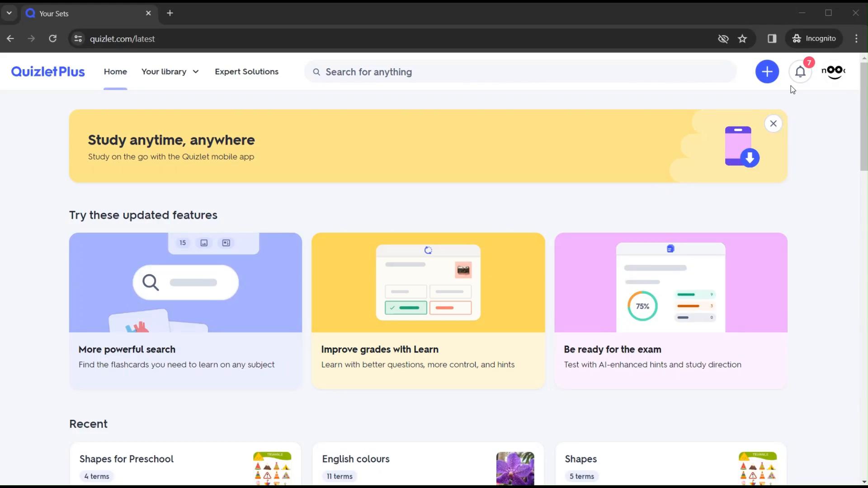
Task: Click the Quizlet Plus home logo
Action: click(47, 71)
